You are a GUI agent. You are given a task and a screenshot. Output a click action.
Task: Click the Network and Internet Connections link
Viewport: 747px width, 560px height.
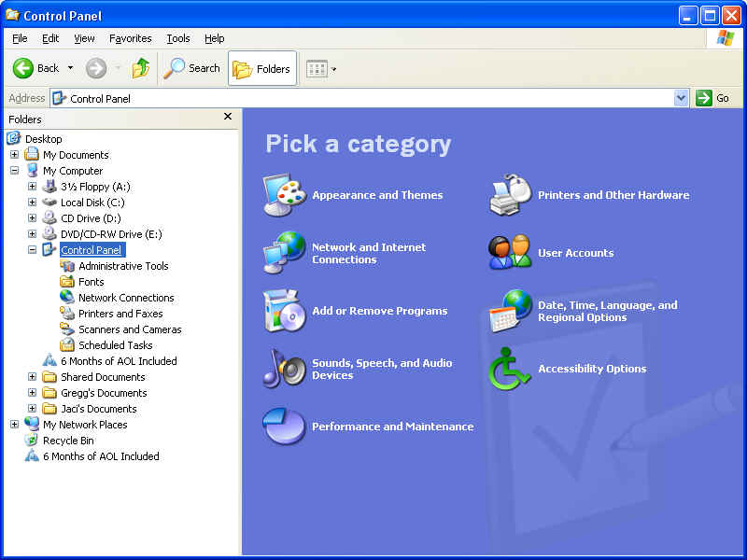coord(368,253)
